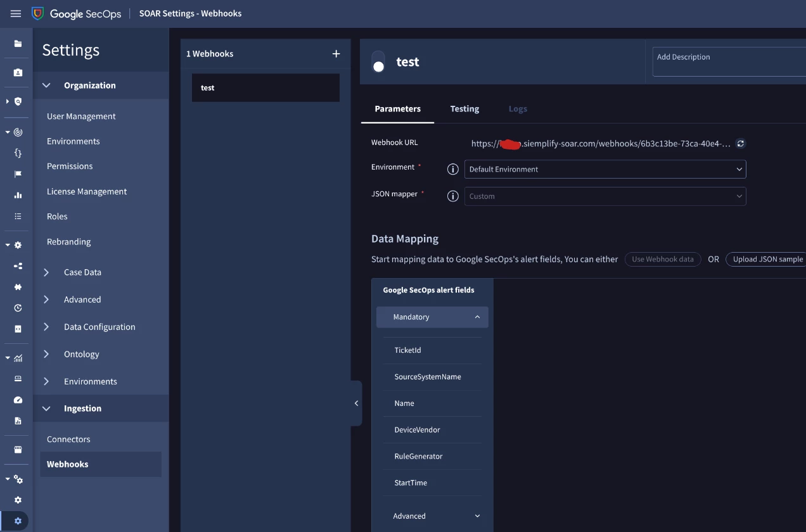The height and width of the screenshot is (532, 806).
Task: Click the Add Description field
Action: coord(729,61)
